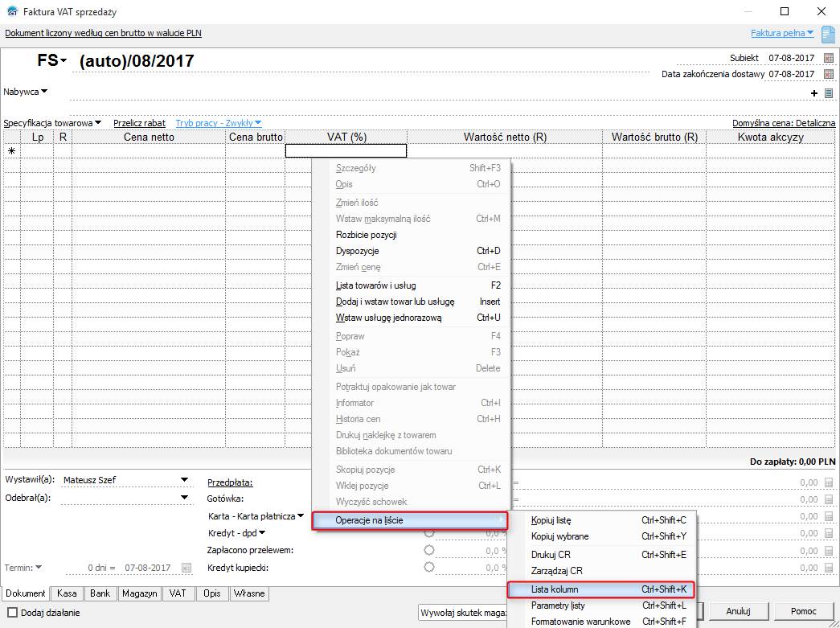Open the customer list icon beside plus
Screen dimensions: 840x628
coord(829,93)
